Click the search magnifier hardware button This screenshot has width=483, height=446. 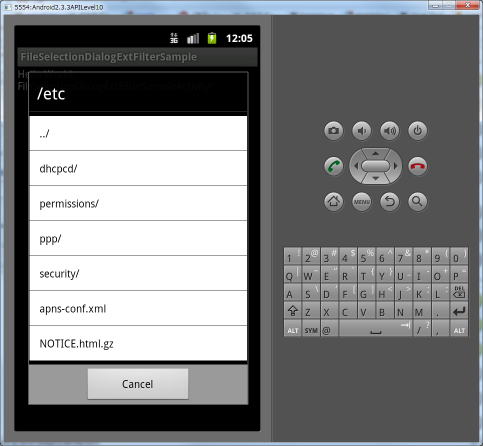point(417,202)
